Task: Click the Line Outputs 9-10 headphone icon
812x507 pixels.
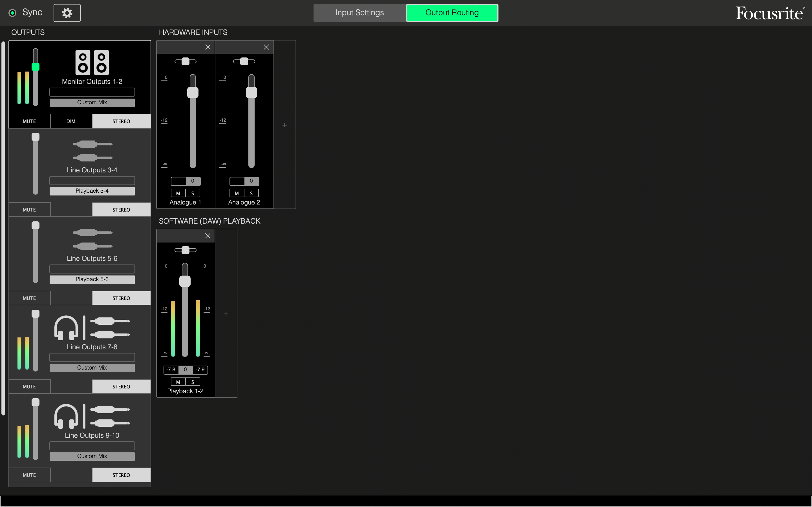Action: pyautogui.click(x=66, y=416)
